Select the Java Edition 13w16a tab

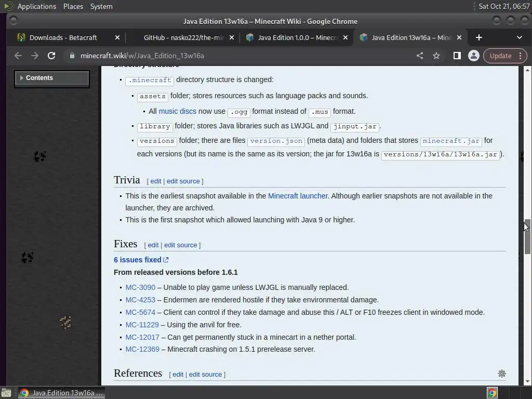point(410,37)
